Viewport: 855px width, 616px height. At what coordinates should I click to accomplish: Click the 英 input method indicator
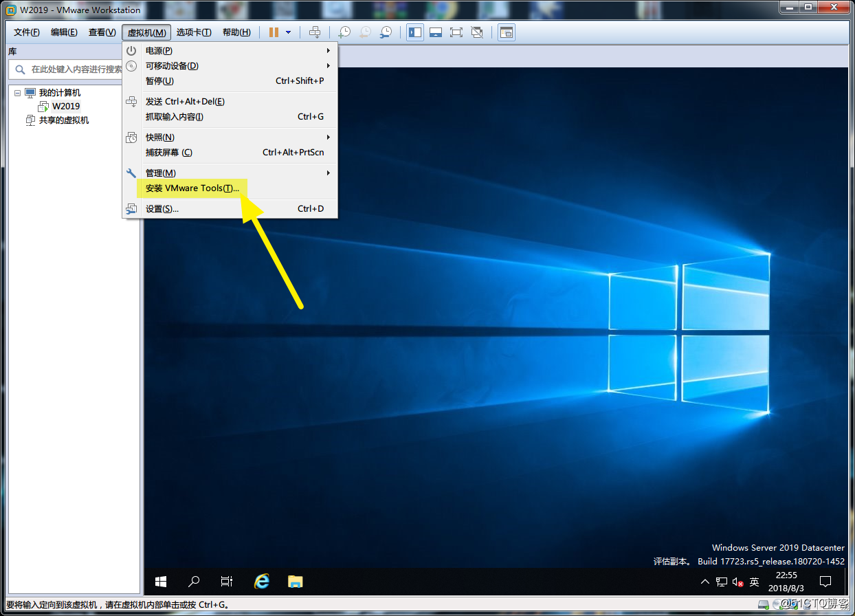[x=755, y=582]
